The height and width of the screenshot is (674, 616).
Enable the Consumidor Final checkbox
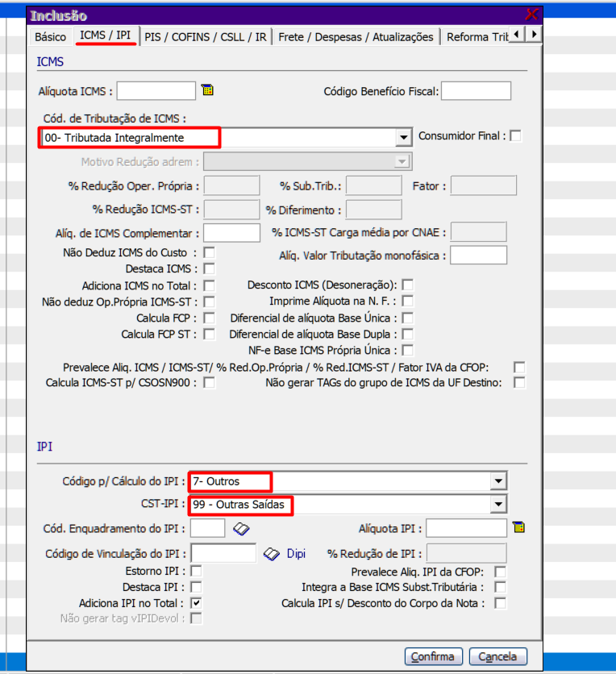point(515,136)
